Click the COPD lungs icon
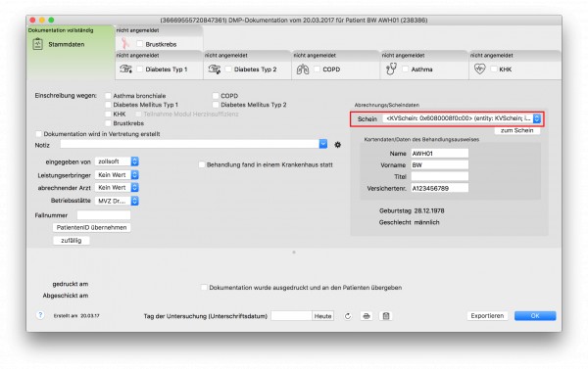588x369 pixels. click(x=303, y=69)
